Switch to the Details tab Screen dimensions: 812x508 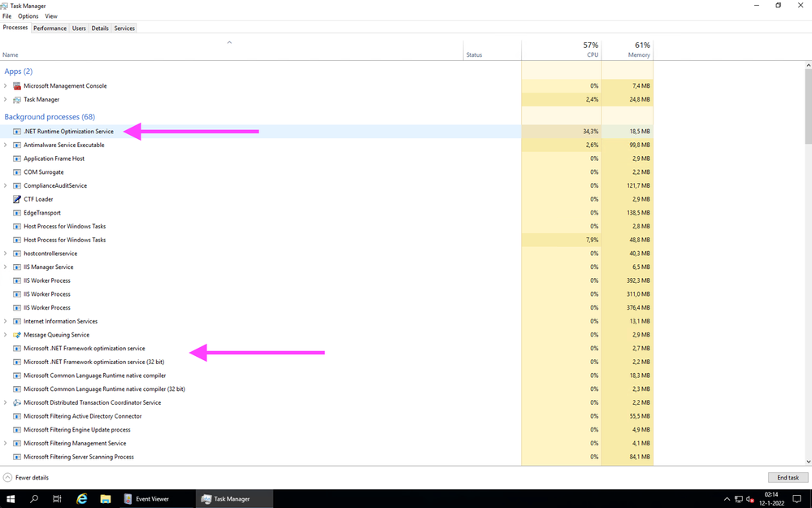click(x=100, y=28)
